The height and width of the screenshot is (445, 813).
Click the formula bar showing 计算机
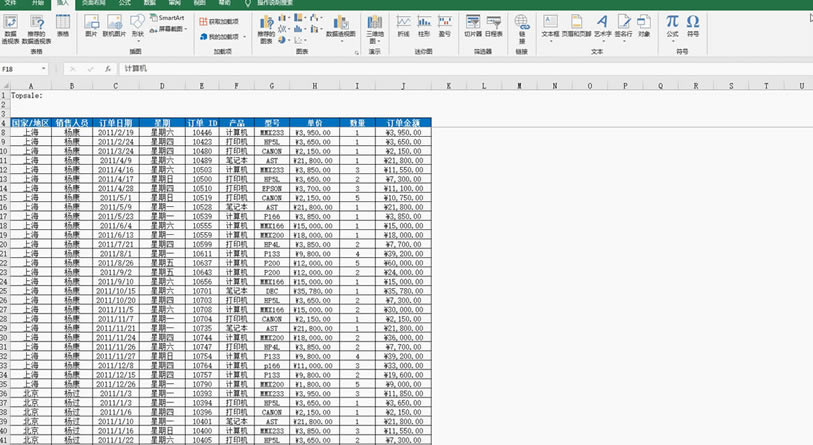click(464, 68)
